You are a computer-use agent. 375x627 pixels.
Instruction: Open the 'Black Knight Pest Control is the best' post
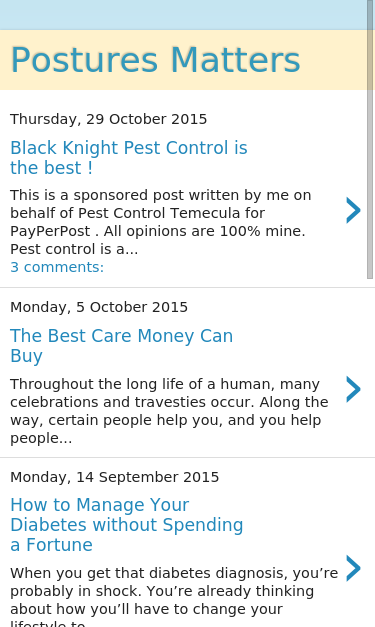(129, 158)
